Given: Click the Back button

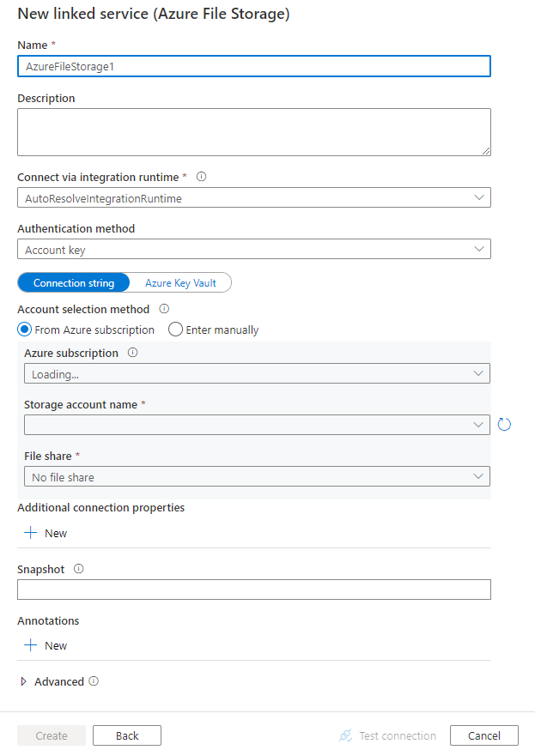Looking at the screenshot, I should [126, 735].
